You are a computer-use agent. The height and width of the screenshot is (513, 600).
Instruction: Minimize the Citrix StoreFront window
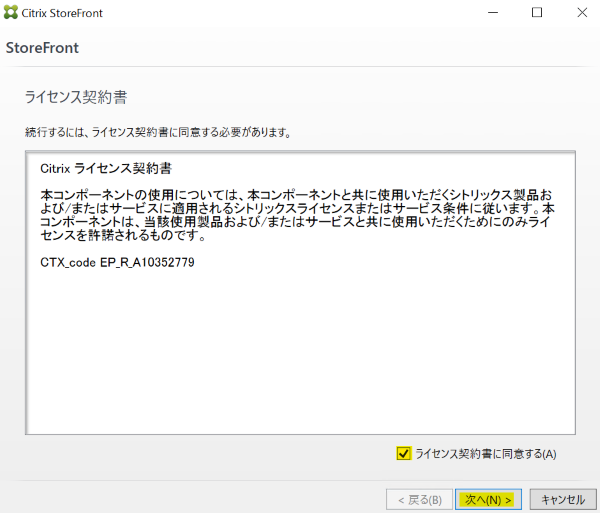coord(493,13)
